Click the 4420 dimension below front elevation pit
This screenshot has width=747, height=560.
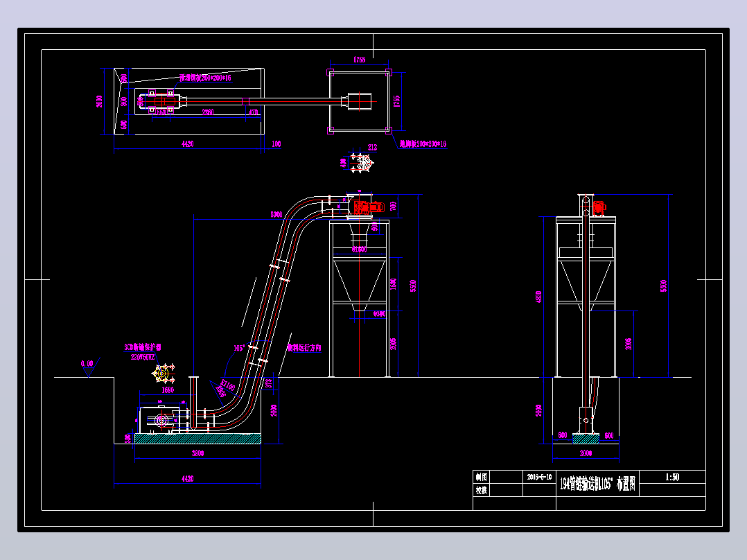(188, 478)
